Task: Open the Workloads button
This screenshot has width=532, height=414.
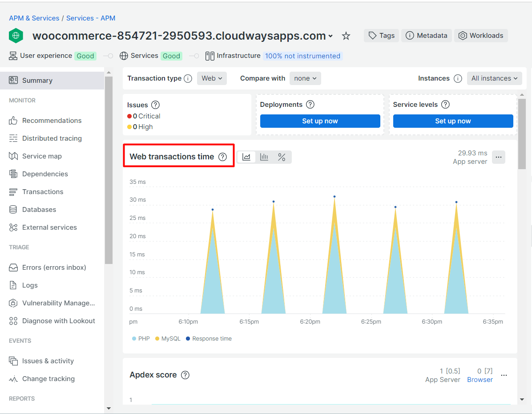Action: 481,36
